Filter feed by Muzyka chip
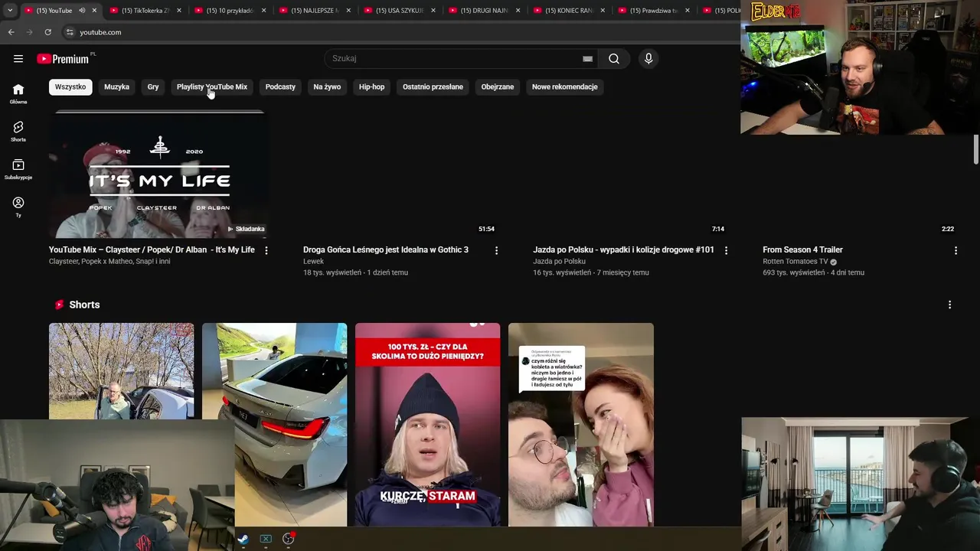 click(x=116, y=86)
